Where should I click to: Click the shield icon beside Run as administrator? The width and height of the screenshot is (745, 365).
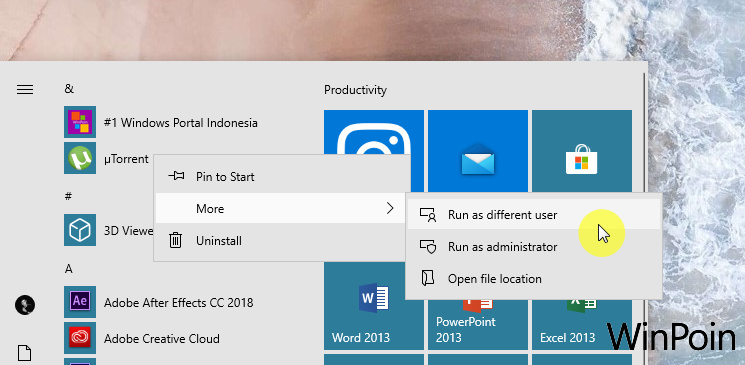[428, 247]
